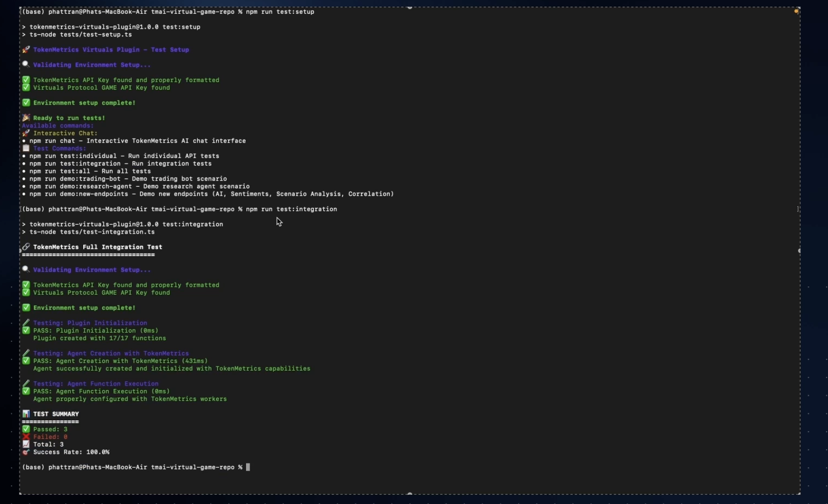828x504 pixels.
Task: Click the green checkmark beside Passed: 3
Action: click(x=26, y=429)
